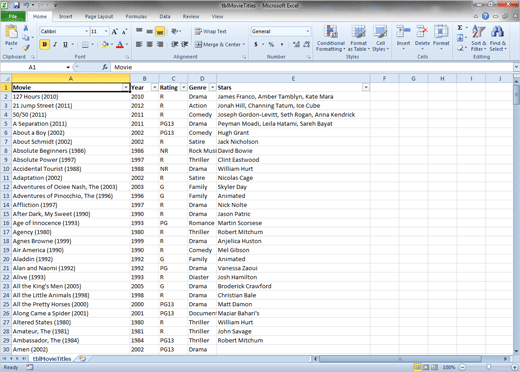Open the Name Box dropdown arrow

pos(68,67)
